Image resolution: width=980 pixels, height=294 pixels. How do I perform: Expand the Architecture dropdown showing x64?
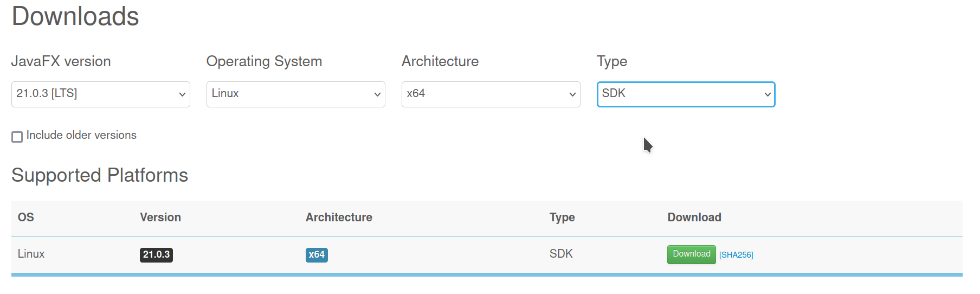tap(491, 94)
